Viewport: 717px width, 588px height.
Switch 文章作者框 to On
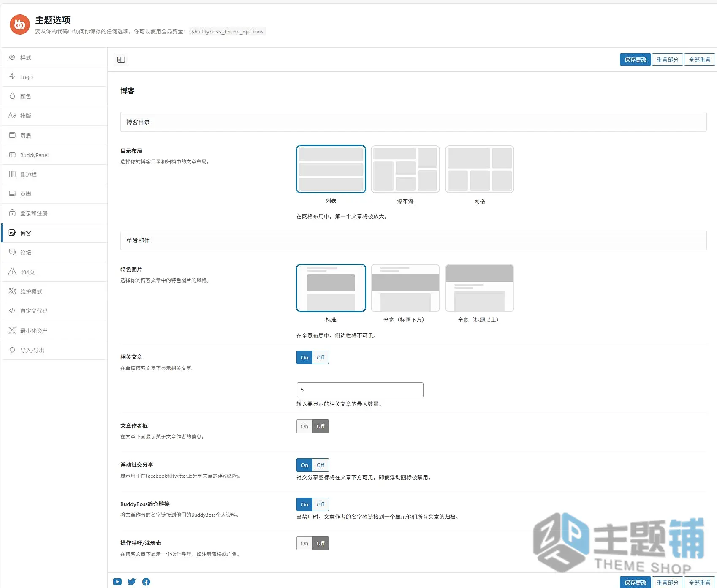click(304, 426)
